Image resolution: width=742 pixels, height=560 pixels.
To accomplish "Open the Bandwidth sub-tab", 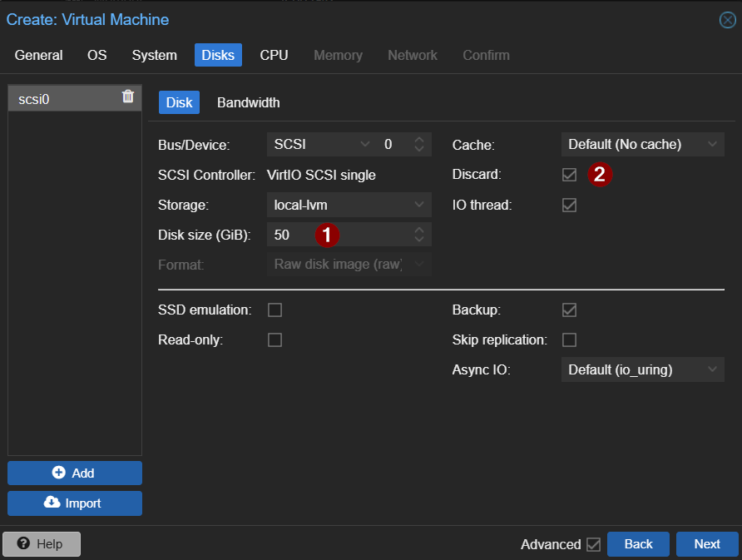I will coord(248,102).
